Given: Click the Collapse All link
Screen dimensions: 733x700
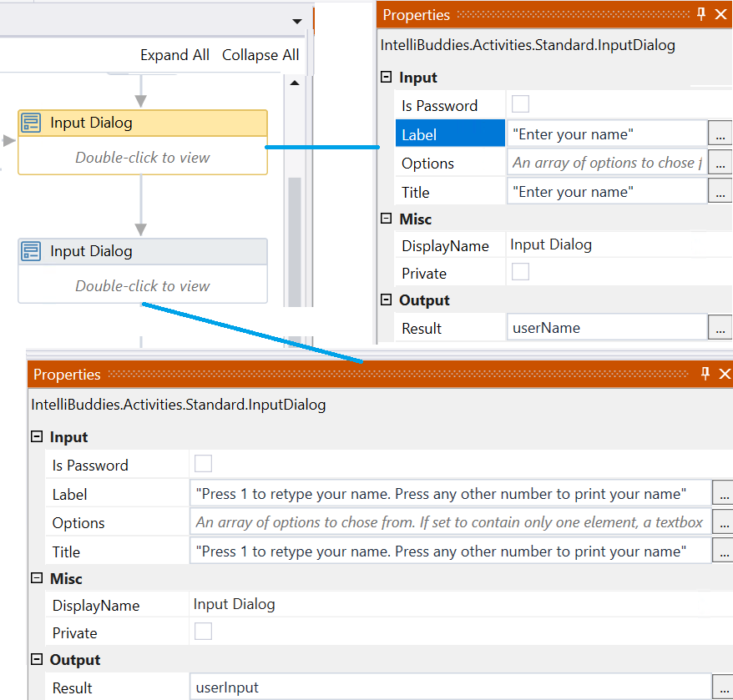Looking at the screenshot, I should (x=260, y=54).
